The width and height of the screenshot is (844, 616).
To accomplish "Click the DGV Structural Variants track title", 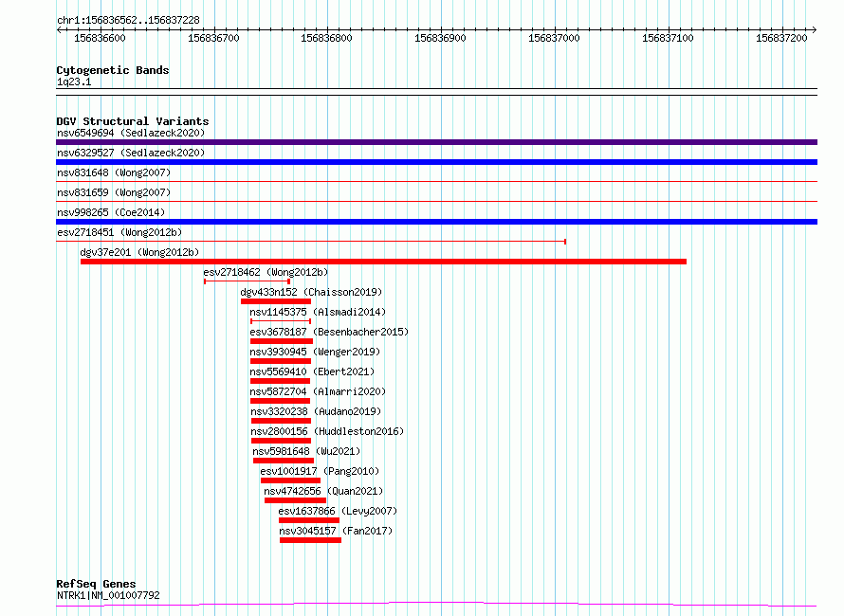I will (x=133, y=121).
